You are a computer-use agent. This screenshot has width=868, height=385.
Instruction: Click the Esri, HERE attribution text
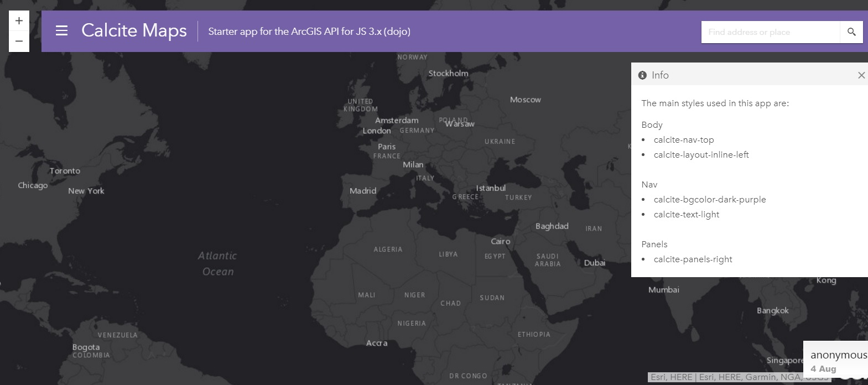tap(739, 377)
